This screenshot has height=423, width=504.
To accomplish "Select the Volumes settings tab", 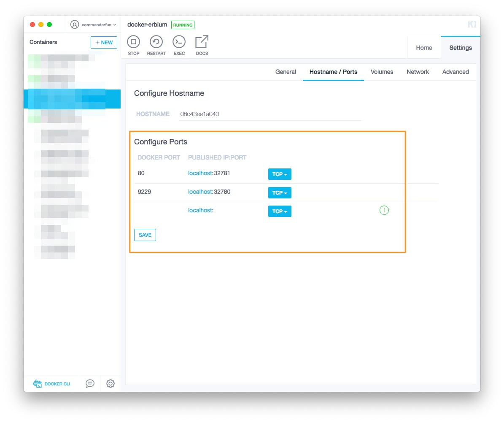I will point(382,72).
